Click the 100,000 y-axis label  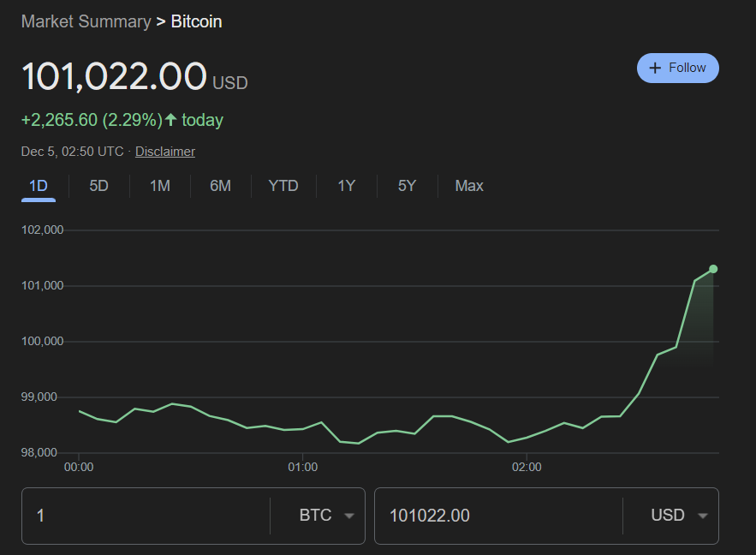(x=43, y=342)
